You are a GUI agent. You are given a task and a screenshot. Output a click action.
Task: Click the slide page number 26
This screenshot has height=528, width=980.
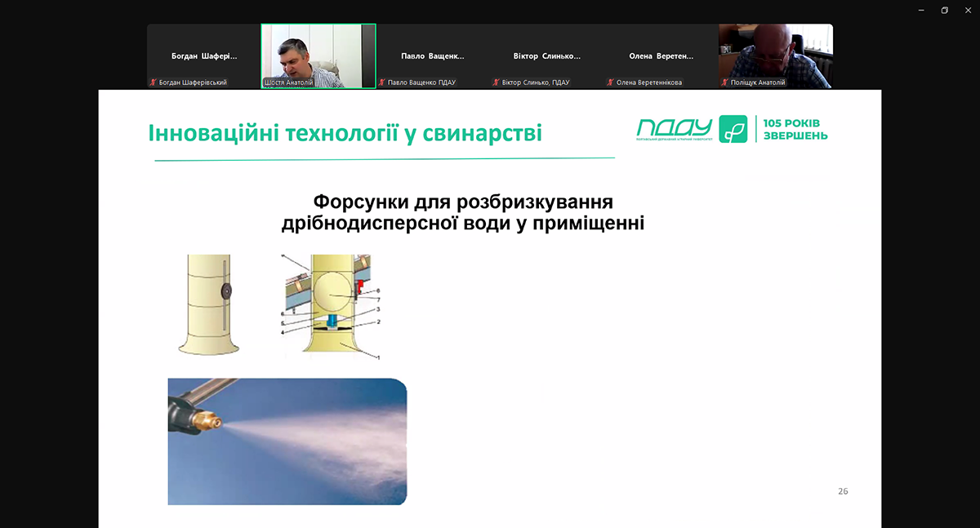tap(843, 491)
